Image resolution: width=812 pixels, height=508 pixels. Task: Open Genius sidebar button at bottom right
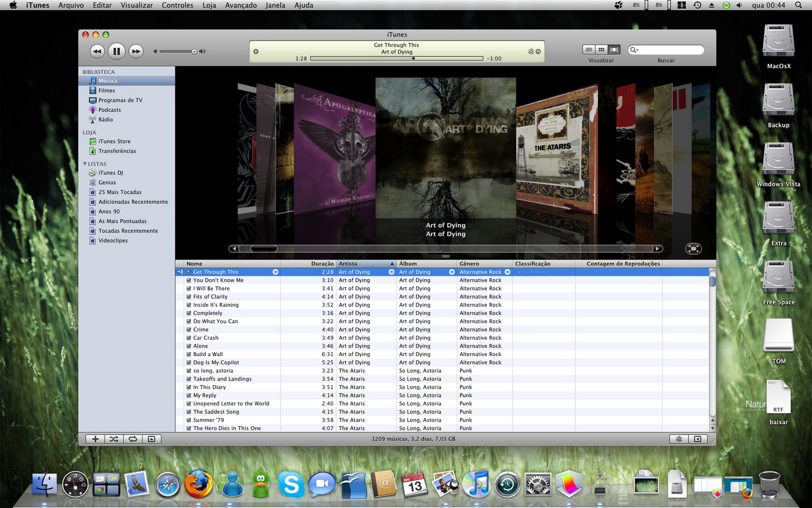coord(679,439)
